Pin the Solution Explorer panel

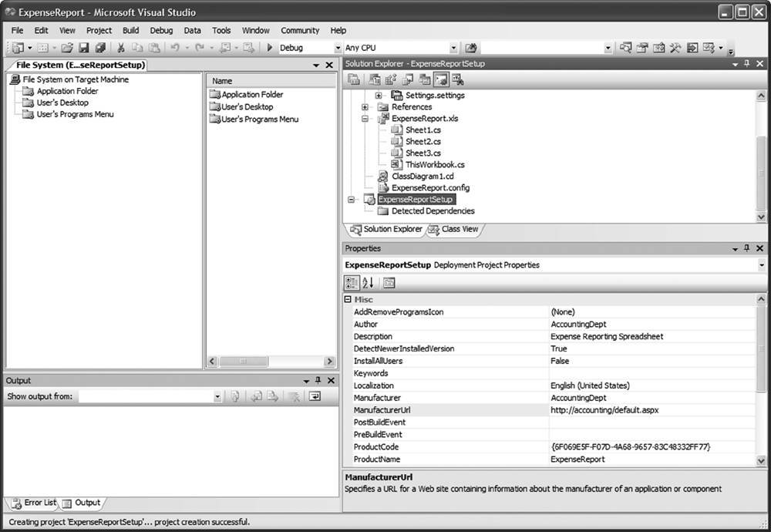pyautogui.click(x=747, y=64)
